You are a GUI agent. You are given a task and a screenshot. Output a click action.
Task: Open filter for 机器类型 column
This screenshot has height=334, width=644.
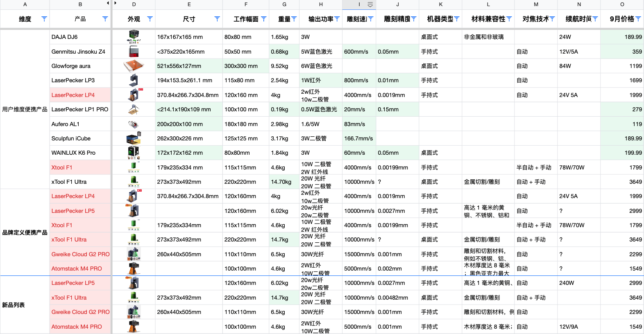click(x=457, y=19)
